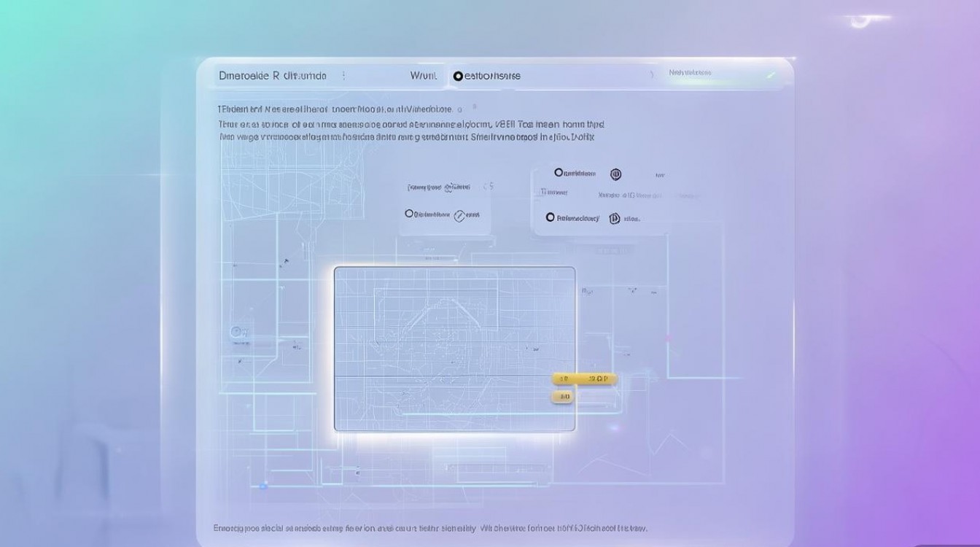Select the radio button in the top bar's center tab
Image resolution: width=980 pixels, height=547 pixels.
[x=458, y=76]
